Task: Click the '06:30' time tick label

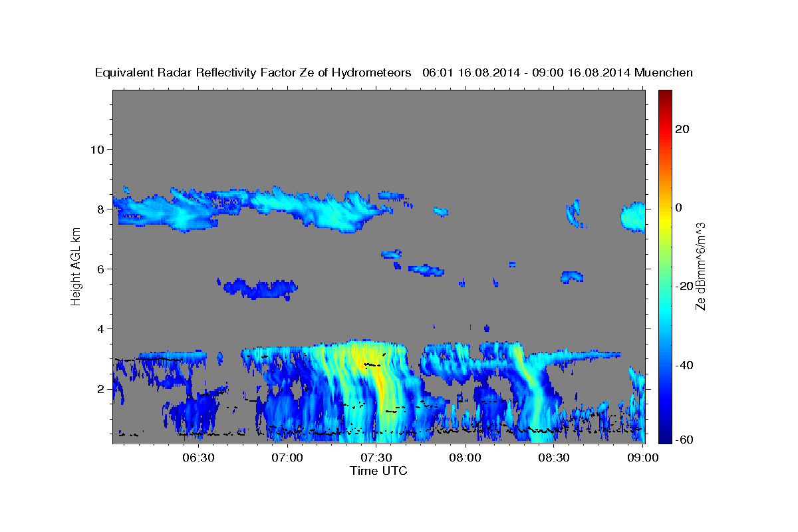Action: tap(199, 458)
